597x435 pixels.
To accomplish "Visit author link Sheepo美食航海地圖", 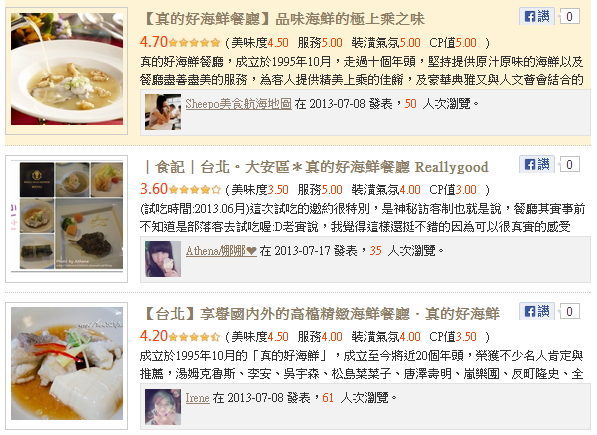I will click(239, 104).
